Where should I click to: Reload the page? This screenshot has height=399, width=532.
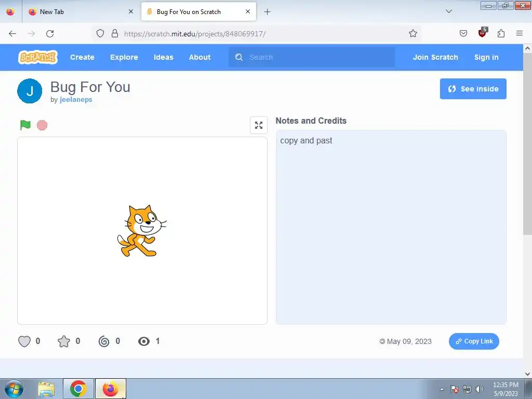pyautogui.click(x=50, y=33)
